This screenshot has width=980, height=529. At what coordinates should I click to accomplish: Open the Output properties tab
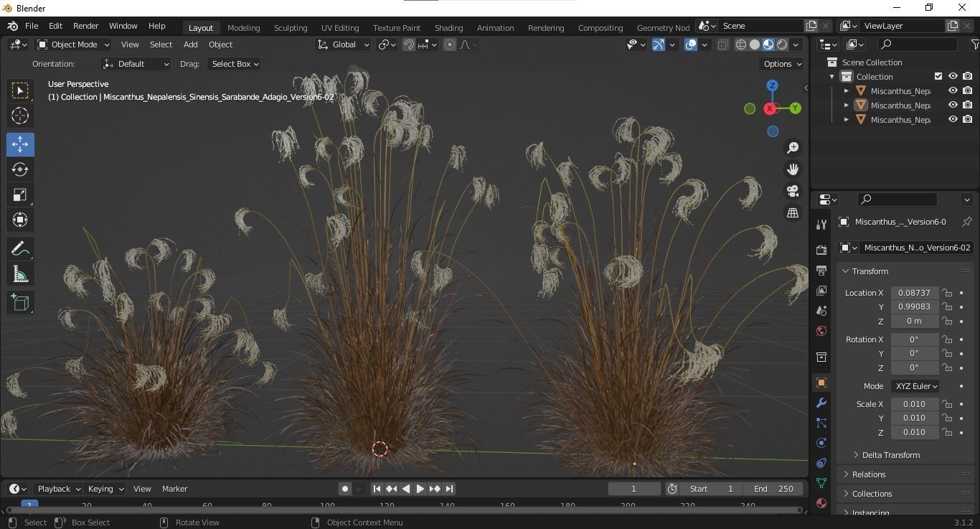[x=821, y=270]
